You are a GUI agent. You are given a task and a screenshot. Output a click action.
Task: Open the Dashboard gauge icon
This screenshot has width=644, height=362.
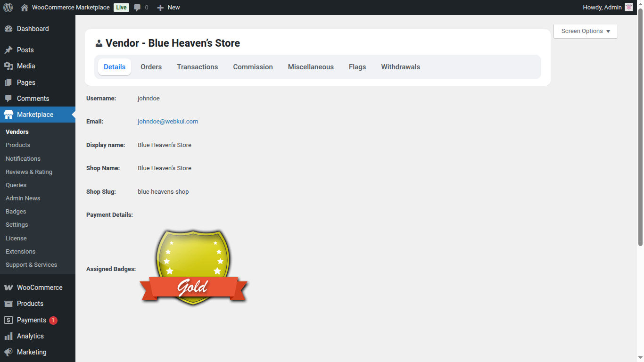8,29
